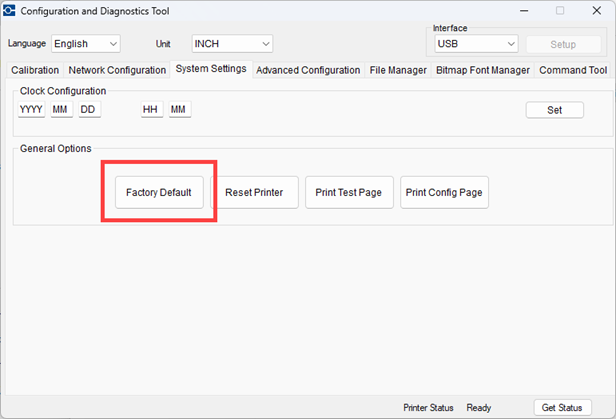Open the Bitmap Font Manager tab
616x419 pixels.
click(483, 70)
